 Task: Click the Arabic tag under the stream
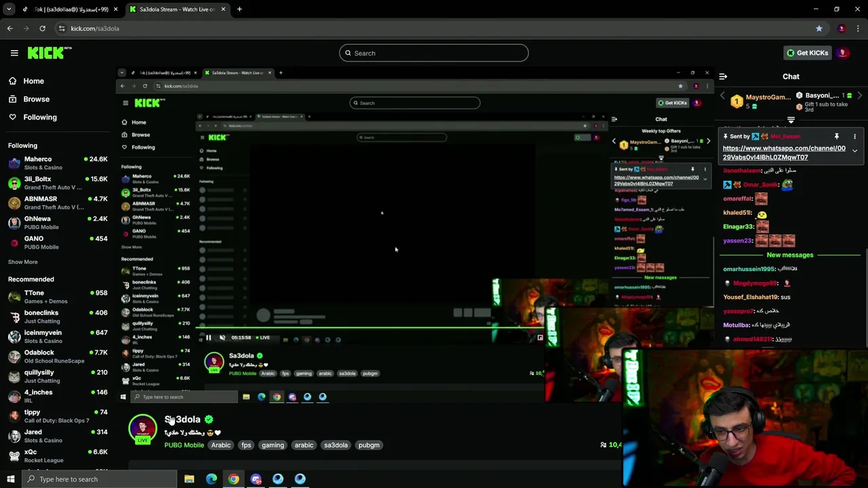coord(221,445)
